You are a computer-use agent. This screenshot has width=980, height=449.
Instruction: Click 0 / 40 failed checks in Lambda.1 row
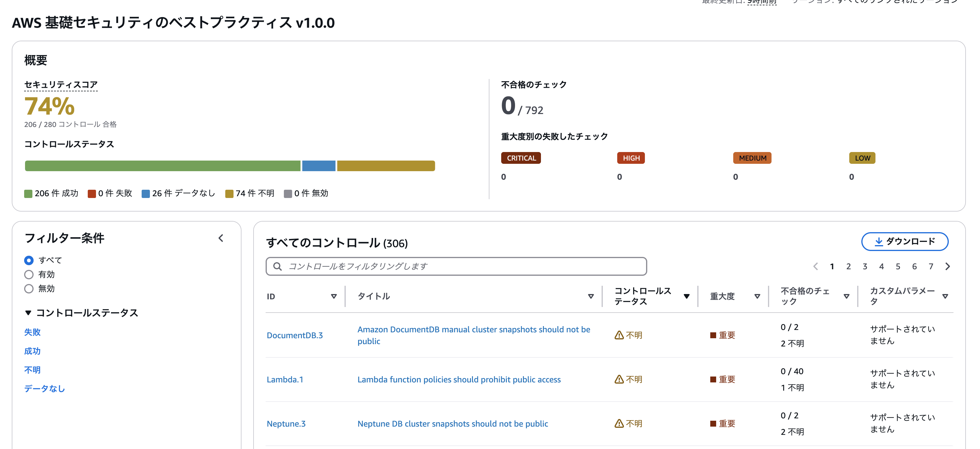coord(792,371)
